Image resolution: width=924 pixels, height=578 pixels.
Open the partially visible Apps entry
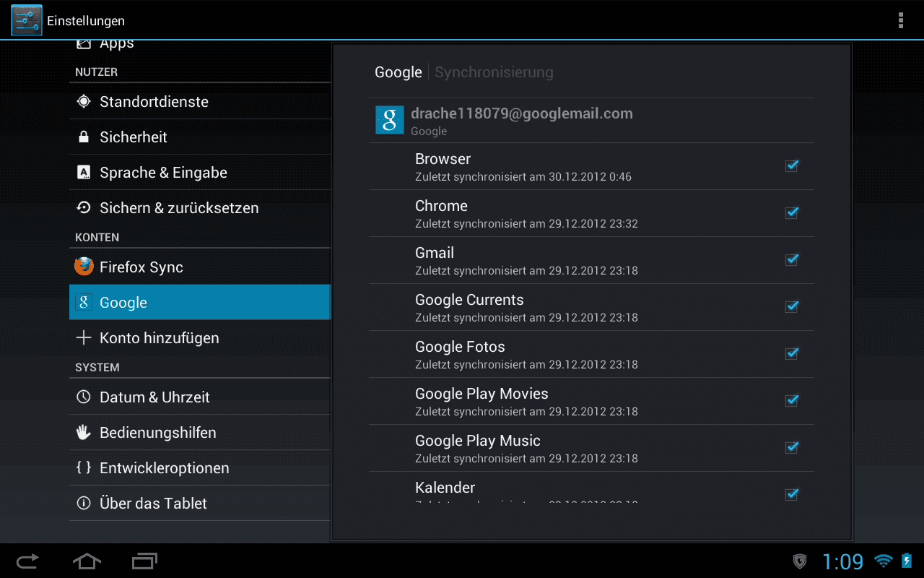[200, 46]
